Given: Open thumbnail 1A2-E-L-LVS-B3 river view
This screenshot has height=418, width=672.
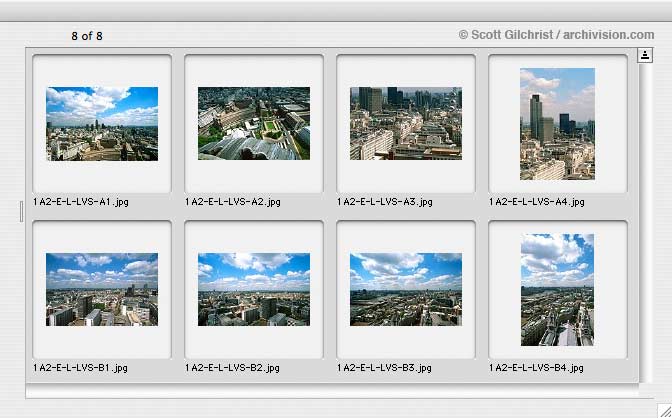Looking at the screenshot, I should [x=406, y=289].
